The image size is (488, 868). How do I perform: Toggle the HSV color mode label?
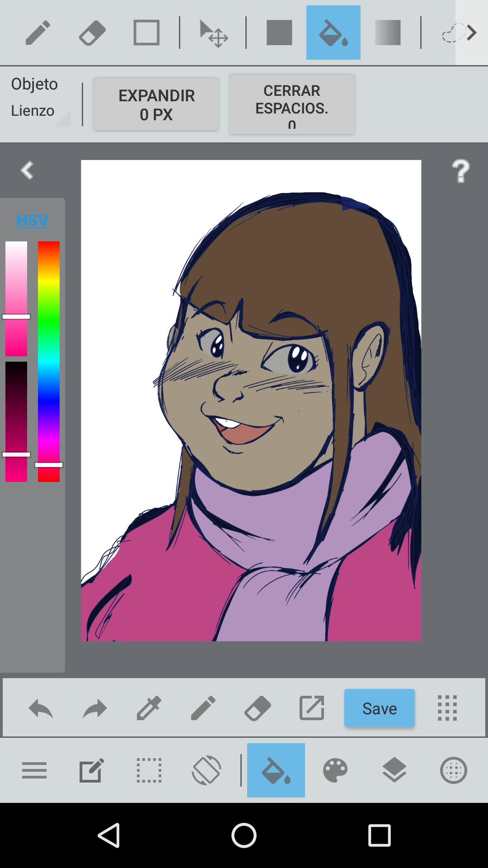(x=32, y=220)
